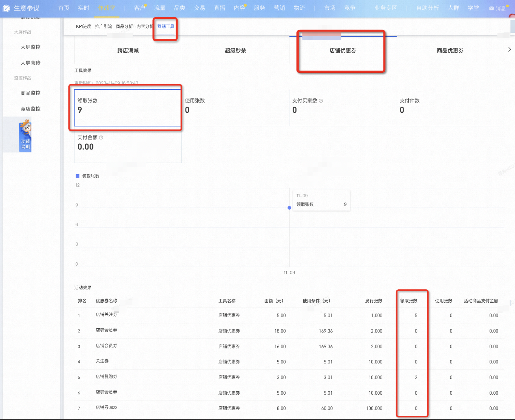Click the 11-09 chart data point
Image resolution: width=515 pixels, height=420 pixels.
(x=289, y=208)
